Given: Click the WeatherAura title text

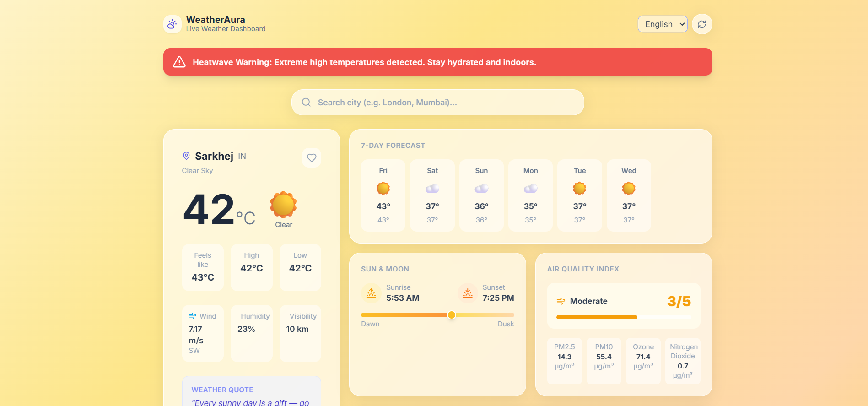Looking at the screenshot, I should 216,20.
